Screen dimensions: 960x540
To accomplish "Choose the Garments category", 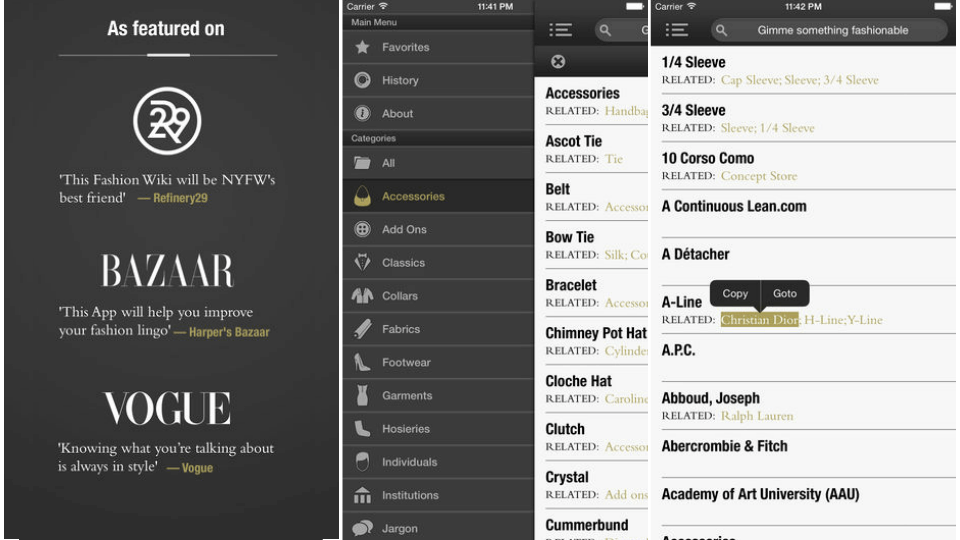I will 438,396.
